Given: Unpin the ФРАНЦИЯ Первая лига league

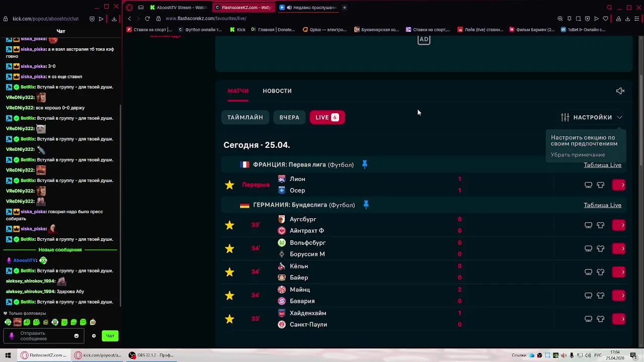Looking at the screenshot, I should [x=365, y=164].
